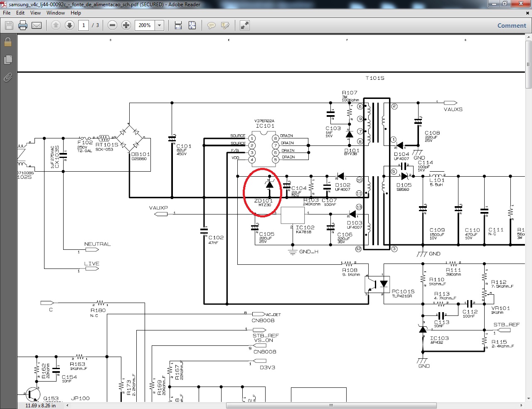This screenshot has height=409, width=532.
Task: Open the attachments paperclip panel
Action: pos(8,77)
